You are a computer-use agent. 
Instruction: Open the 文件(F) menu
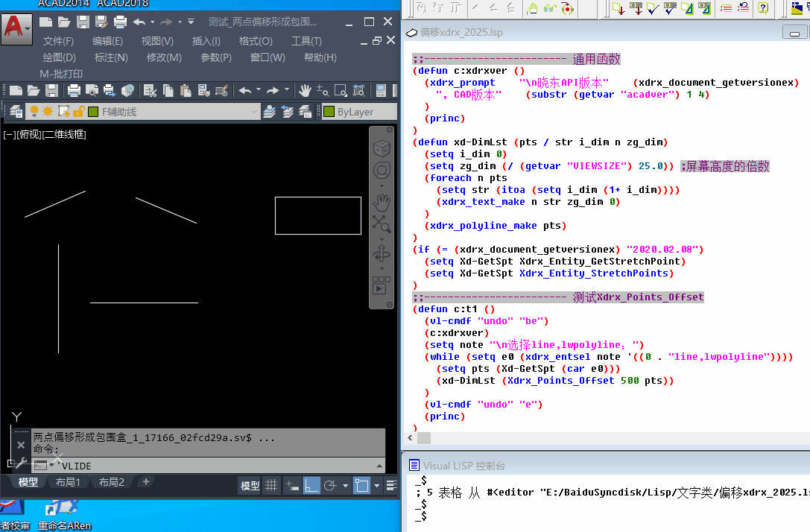[x=58, y=41]
